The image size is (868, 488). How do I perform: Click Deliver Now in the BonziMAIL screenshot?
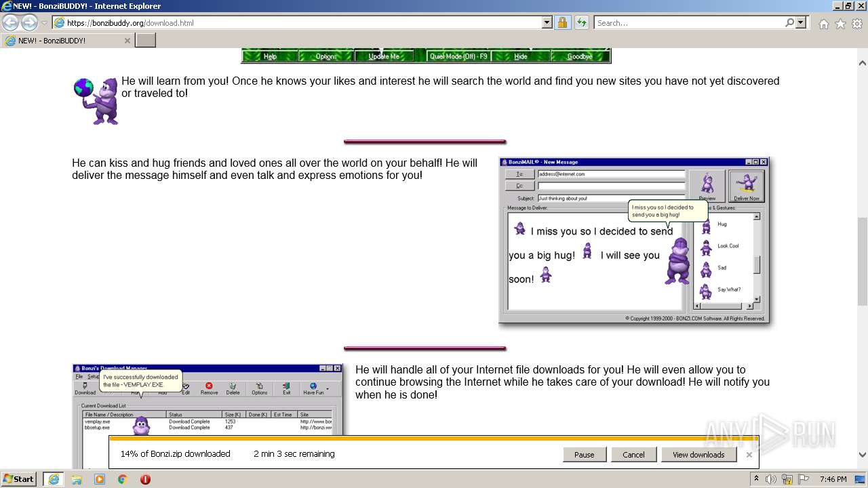point(747,186)
